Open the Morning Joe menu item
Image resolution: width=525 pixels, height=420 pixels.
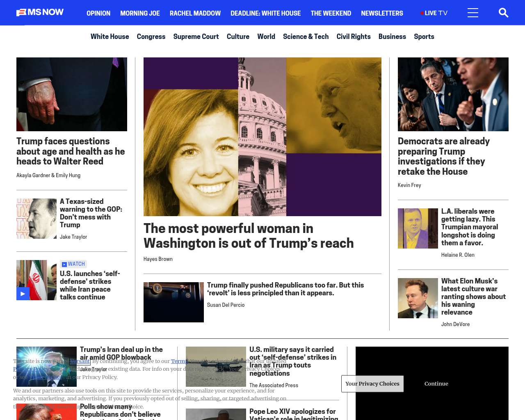coord(140,13)
